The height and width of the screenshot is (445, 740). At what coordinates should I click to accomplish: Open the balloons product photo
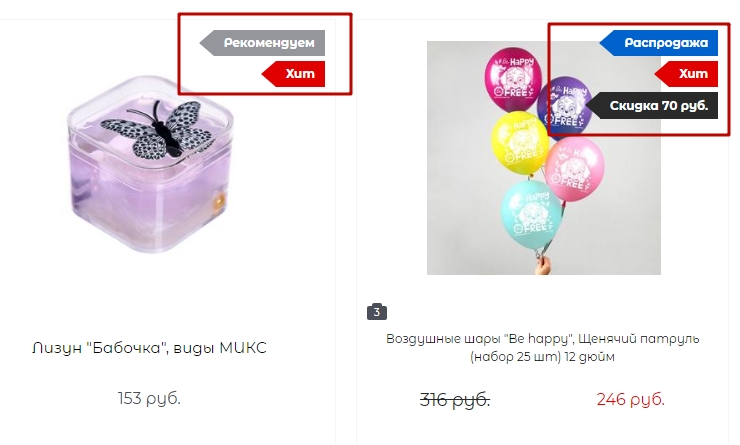[544, 158]
